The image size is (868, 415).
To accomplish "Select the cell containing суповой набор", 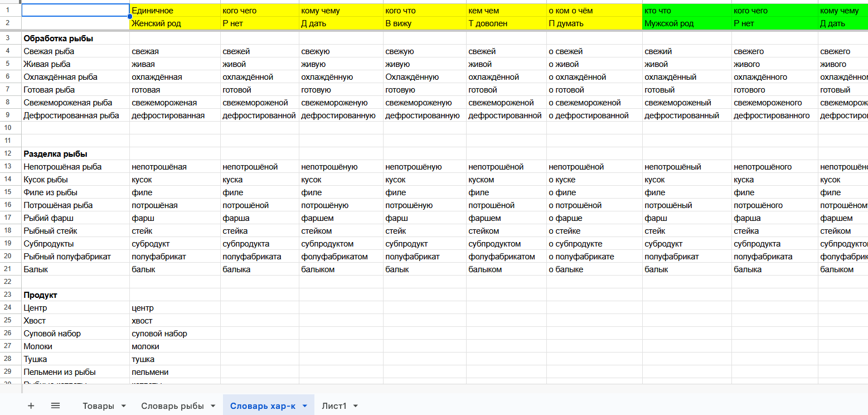I will [x=174, y=334].
